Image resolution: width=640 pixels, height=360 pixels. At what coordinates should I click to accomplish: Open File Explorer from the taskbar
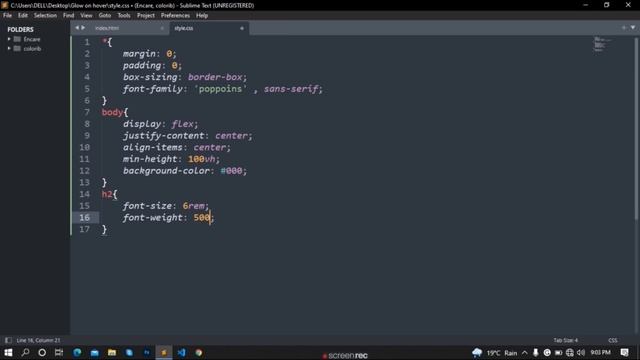(x=112, y=352)
